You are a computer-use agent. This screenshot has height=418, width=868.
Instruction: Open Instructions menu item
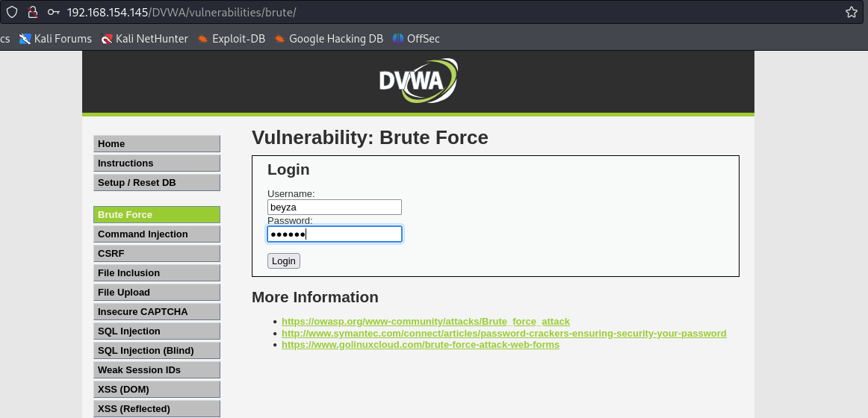tap(157, 163)
